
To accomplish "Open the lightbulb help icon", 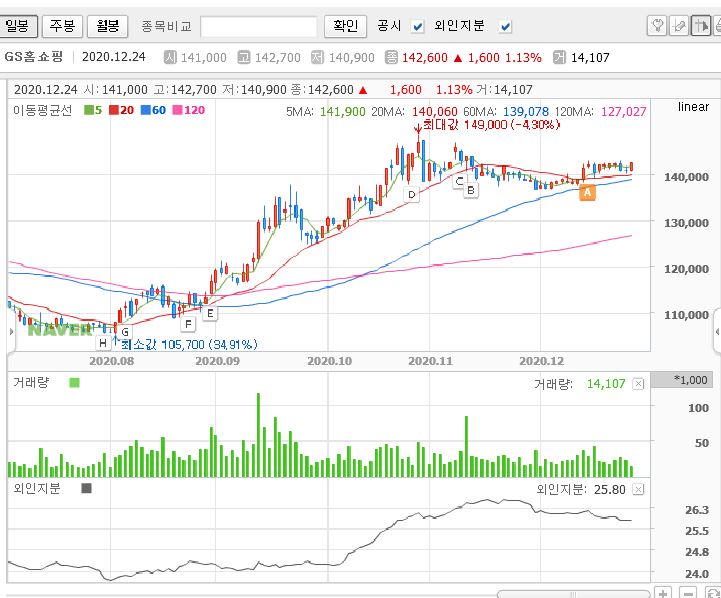I will [x=657, y=26].
